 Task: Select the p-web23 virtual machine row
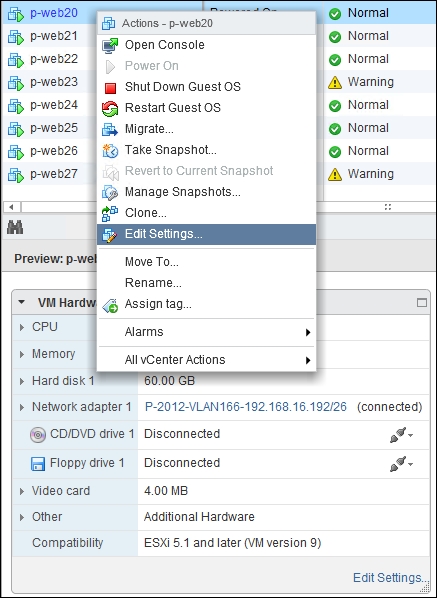coord(49,82)
